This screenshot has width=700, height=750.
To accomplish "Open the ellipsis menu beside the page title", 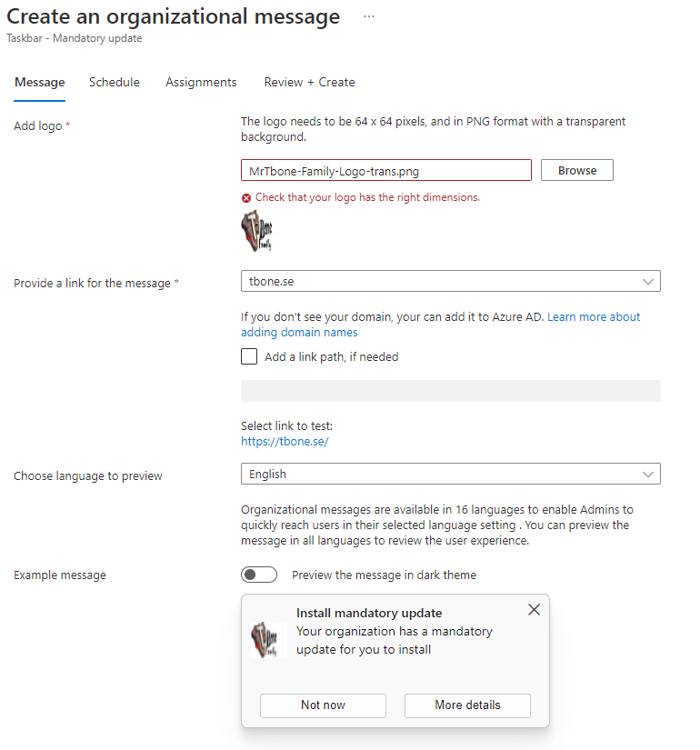I will pos(368,15).
